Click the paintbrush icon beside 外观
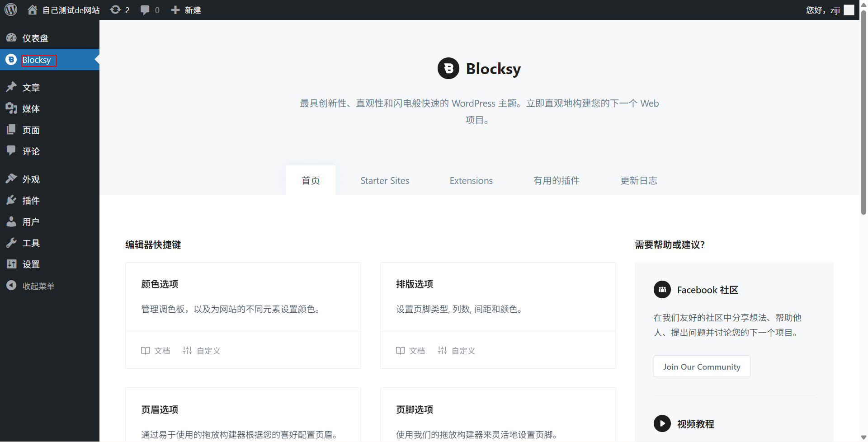Viewport: 868px width, 442px height. 11,179
